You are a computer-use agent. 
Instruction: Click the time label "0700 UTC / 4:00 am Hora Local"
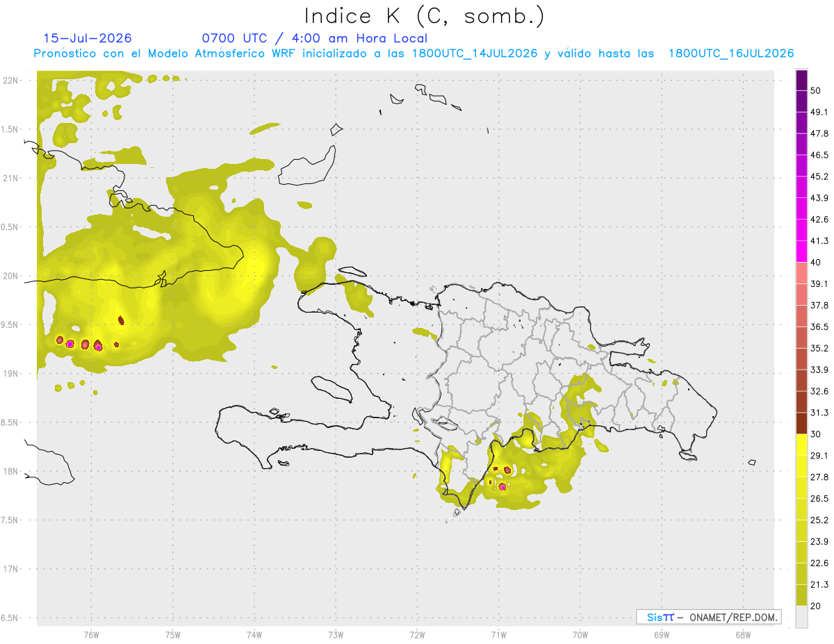[315, 38]
